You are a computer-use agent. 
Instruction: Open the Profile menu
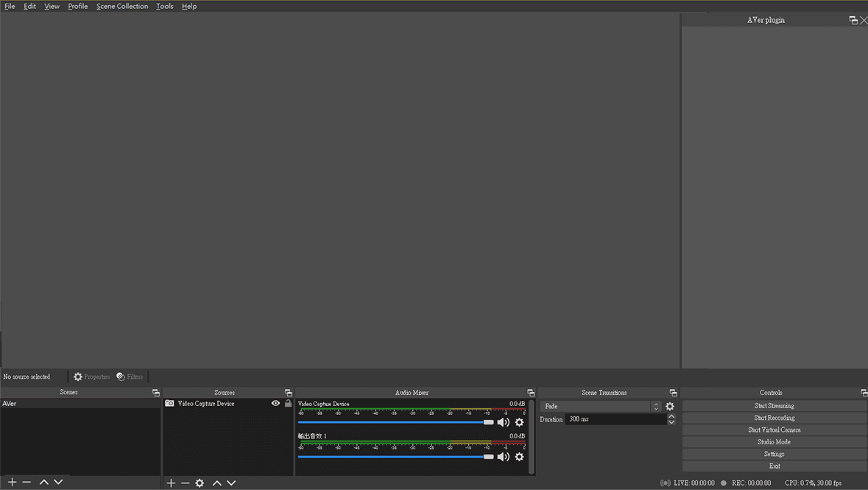pyautogui.click(x=77, y=6)
